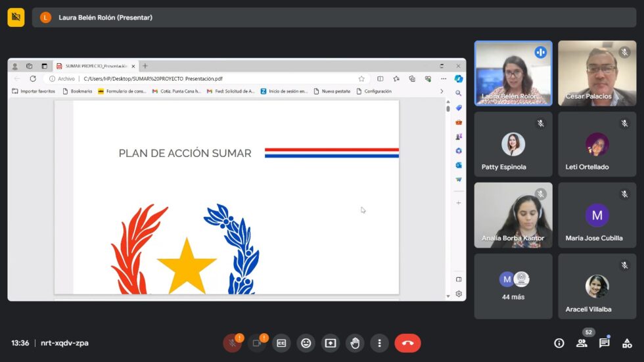Open the emoji reactions picker
Screen dimensions: 644x362
point(306,343)
